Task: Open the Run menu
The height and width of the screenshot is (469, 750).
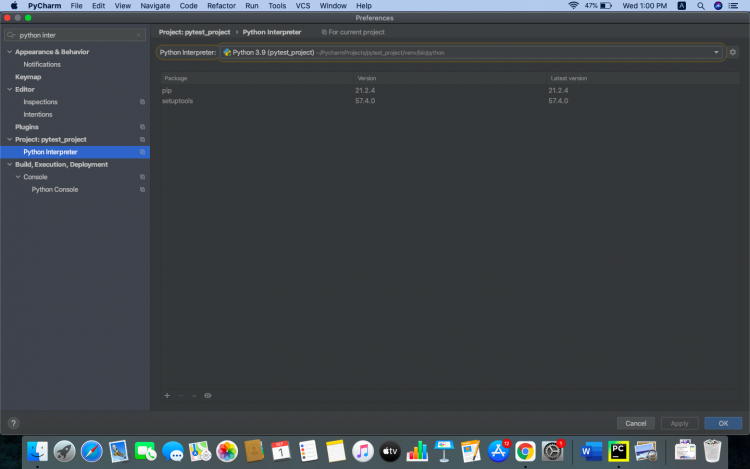Action: coord(252,6)
